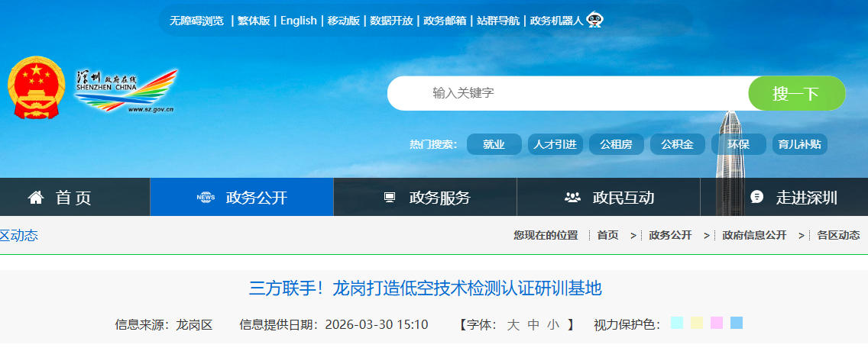Focus the 输入关键字 search field
Viewport: 868px width, 351px height.
pos(568,93)
